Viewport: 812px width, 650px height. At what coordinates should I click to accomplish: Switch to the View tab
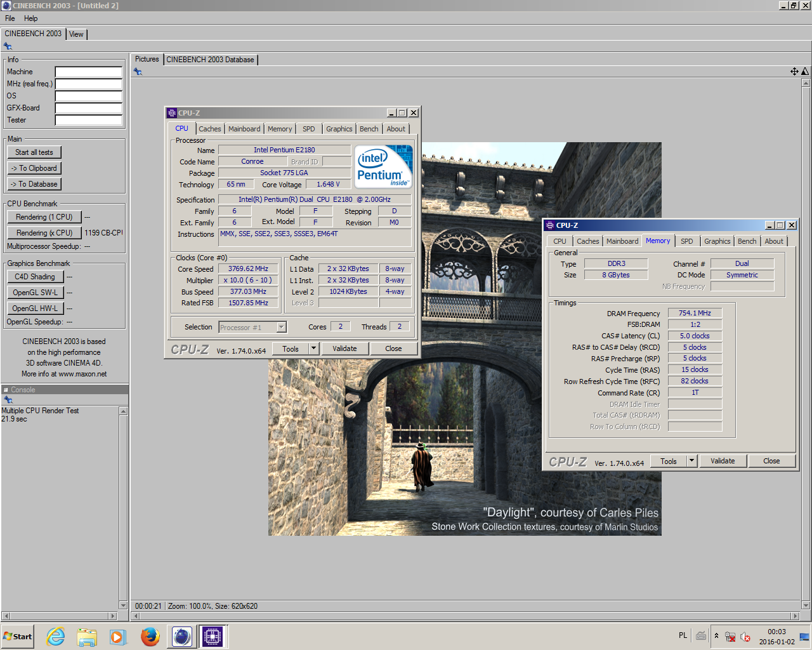pos(76,34)
